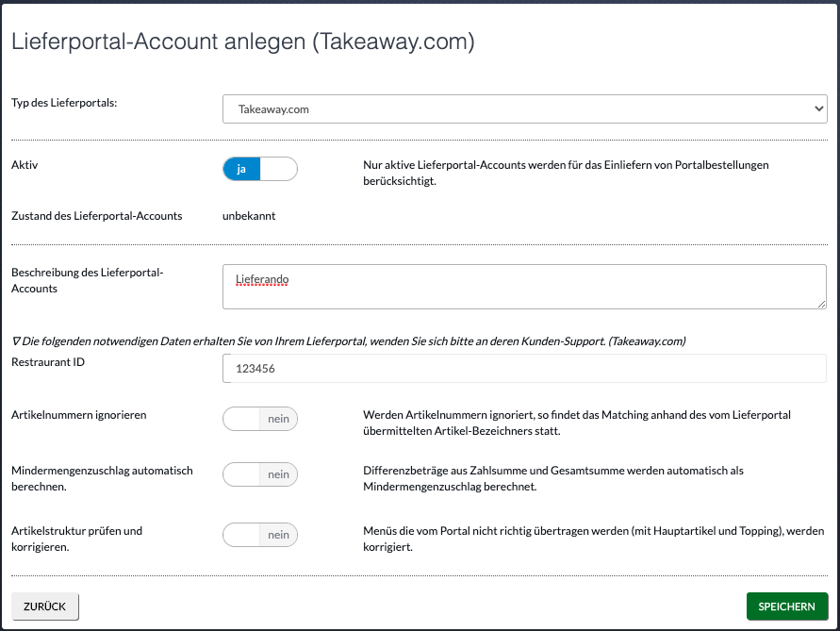The image size is (840, 631).
Task: Click the Artikelstruktur prüfen und korrigieren label
Action: tap(77, 539)
